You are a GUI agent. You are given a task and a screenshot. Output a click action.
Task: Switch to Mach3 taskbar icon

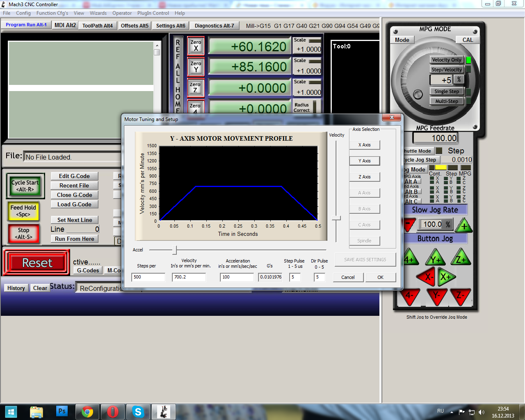[x=164, y=411]
